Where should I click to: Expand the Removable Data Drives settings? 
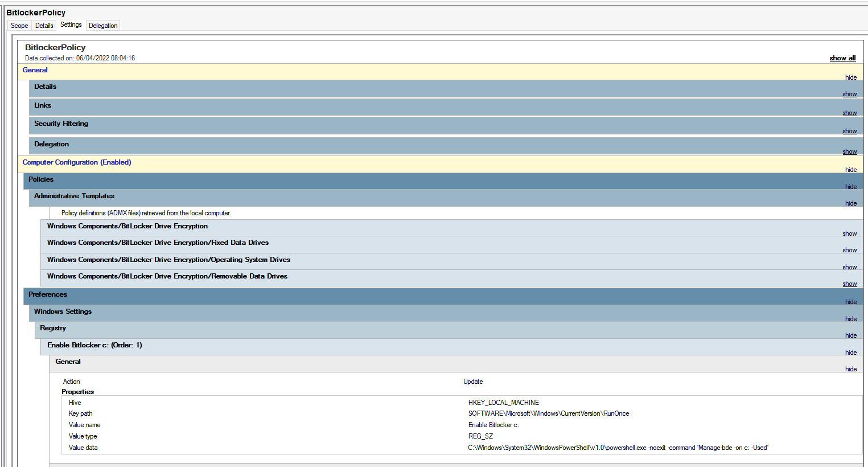pyautogui.click(x=849, y=283)
